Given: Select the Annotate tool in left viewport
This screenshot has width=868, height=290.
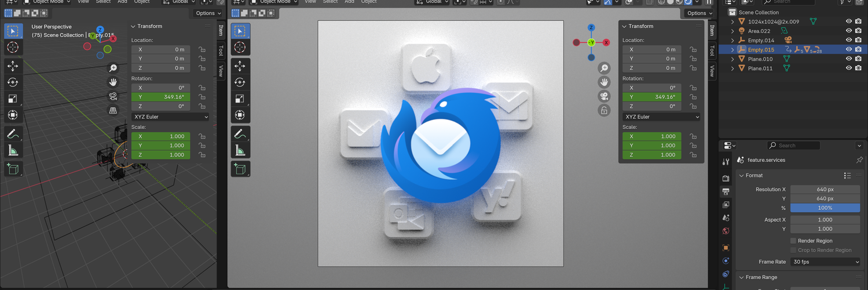Looking at the screenshot, I should click(x=13, y=134).
